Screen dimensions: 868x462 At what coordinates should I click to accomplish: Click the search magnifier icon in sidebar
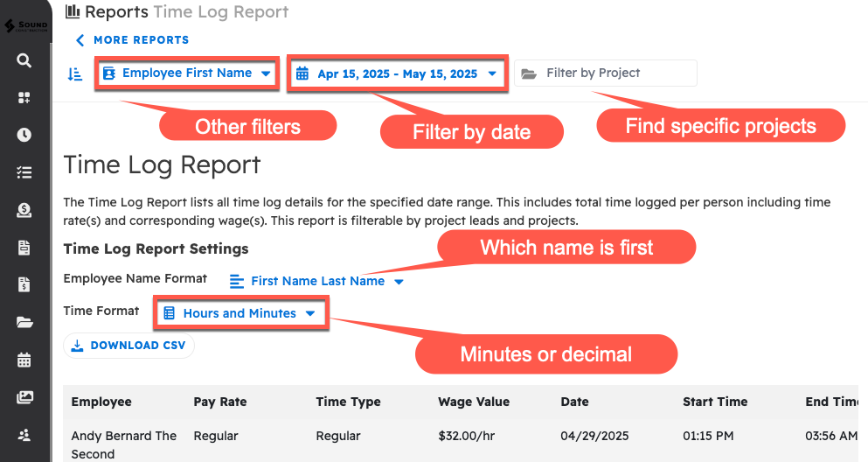24,60
